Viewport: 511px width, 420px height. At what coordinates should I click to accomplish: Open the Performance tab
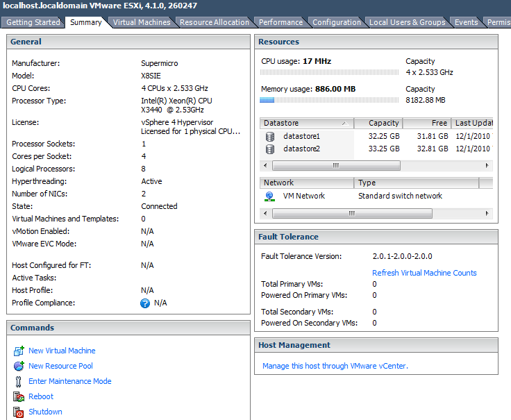[280, 22]
